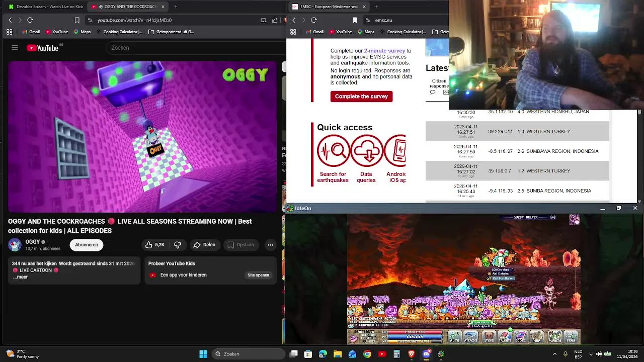Open the apps grid icon in the YouTube window's bookmarks bar
644x362 pixels.
(9, 32)
